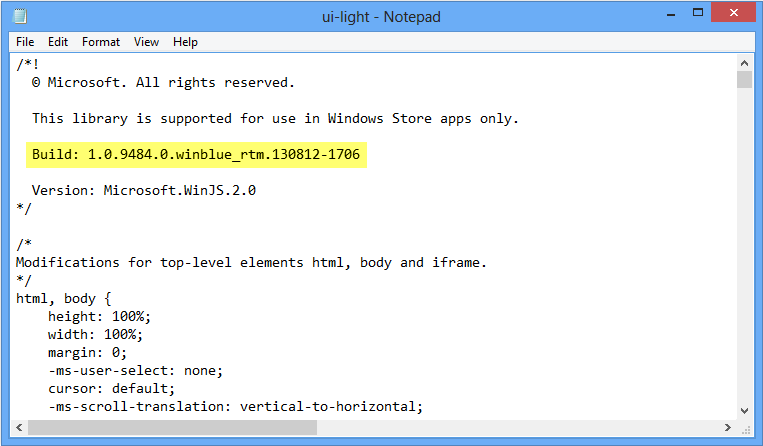Image resolution: width=763 pixels, height=446 pixels.
Task: Click the 'height: 100%;' line
Action: tap(99, 317)
